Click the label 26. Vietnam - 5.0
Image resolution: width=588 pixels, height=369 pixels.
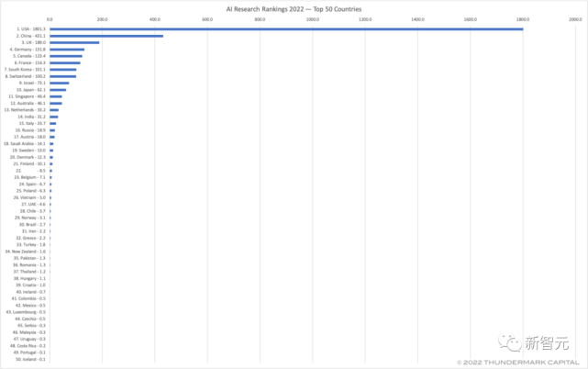tap(29, 197)
